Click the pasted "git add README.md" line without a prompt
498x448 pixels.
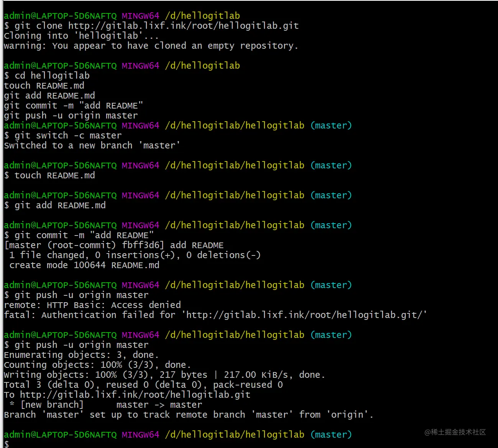coord(49,96)
